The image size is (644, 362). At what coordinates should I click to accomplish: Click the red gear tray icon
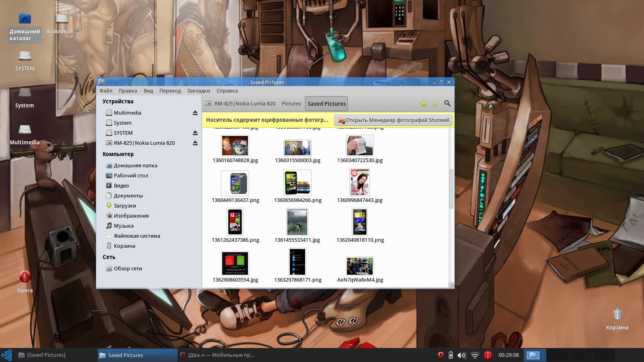pyautogui.click(x=488, y=355)
